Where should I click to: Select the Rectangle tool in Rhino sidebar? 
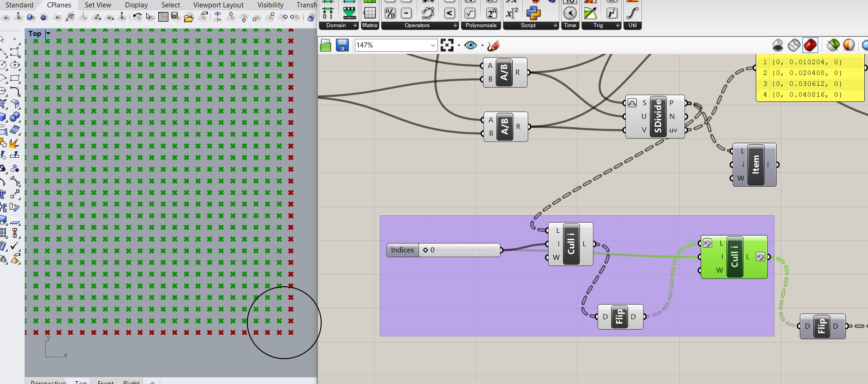[15, 78]
